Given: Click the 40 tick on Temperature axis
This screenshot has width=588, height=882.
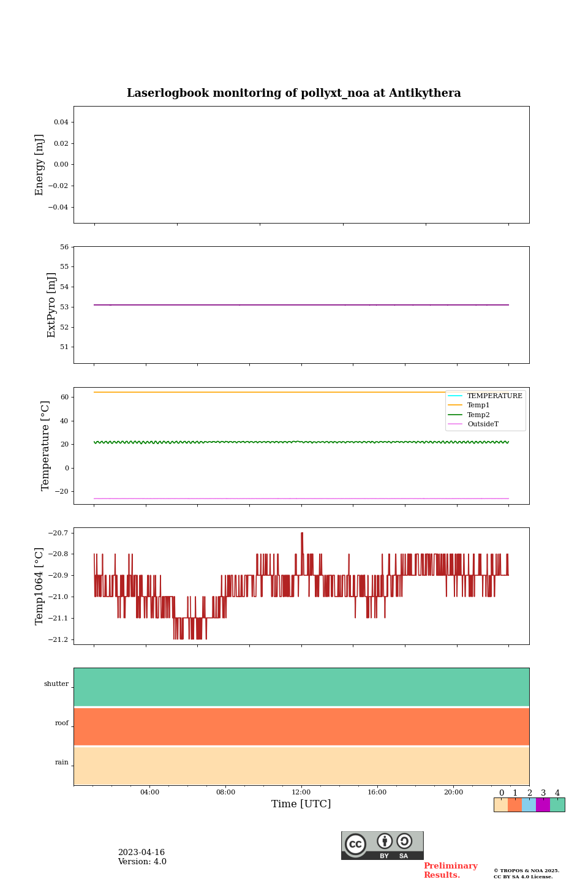Looking at the screenshot, I should tap(65, 421).
